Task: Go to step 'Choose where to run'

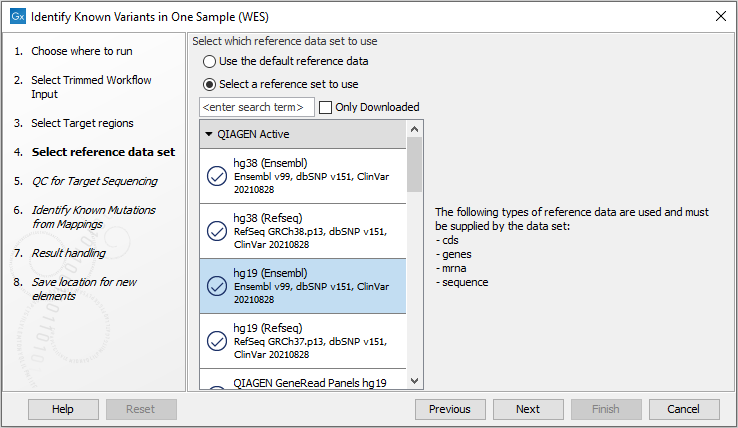Action: tap(82, 51)
